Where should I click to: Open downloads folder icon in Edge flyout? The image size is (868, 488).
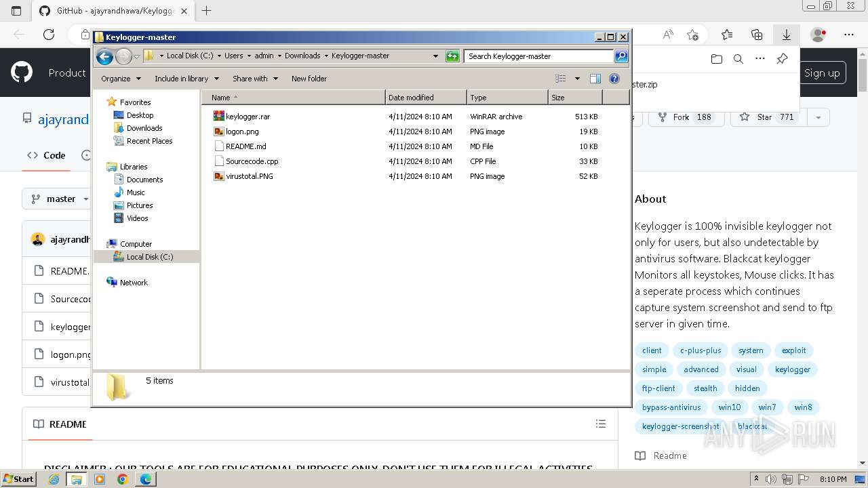point(717,59)
